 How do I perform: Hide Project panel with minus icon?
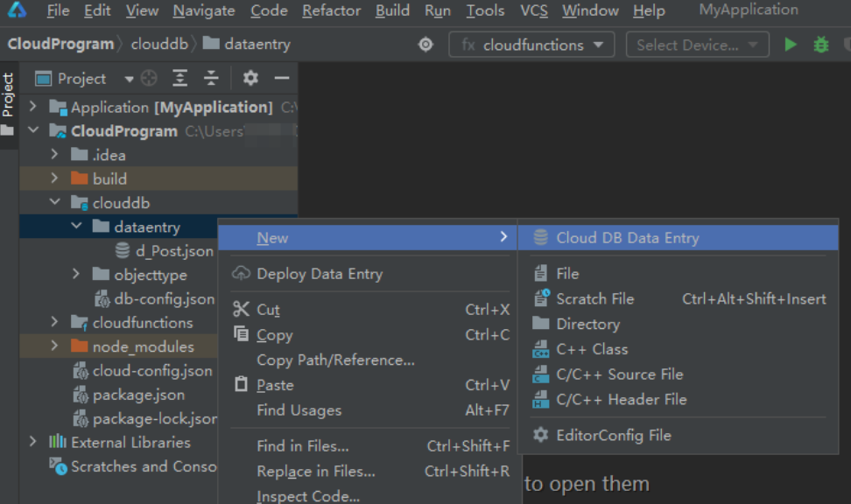(x=281, y=78)
